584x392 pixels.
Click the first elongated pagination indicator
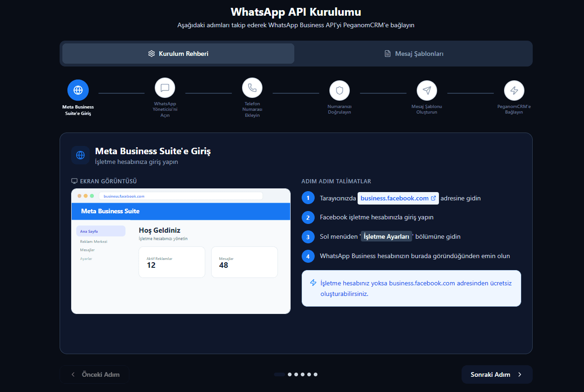click(280, 374)
